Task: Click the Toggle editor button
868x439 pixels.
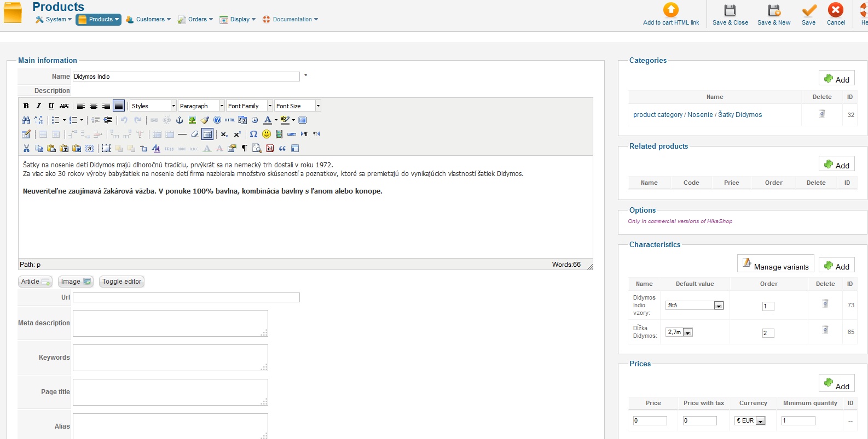Action: coord(121,282)
